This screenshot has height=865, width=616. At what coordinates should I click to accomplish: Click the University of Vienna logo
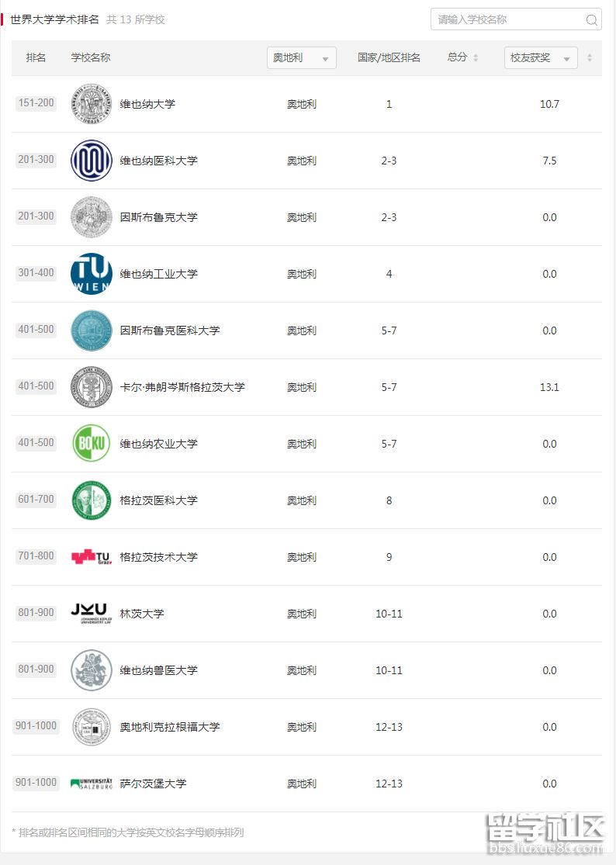coord(92,104)
